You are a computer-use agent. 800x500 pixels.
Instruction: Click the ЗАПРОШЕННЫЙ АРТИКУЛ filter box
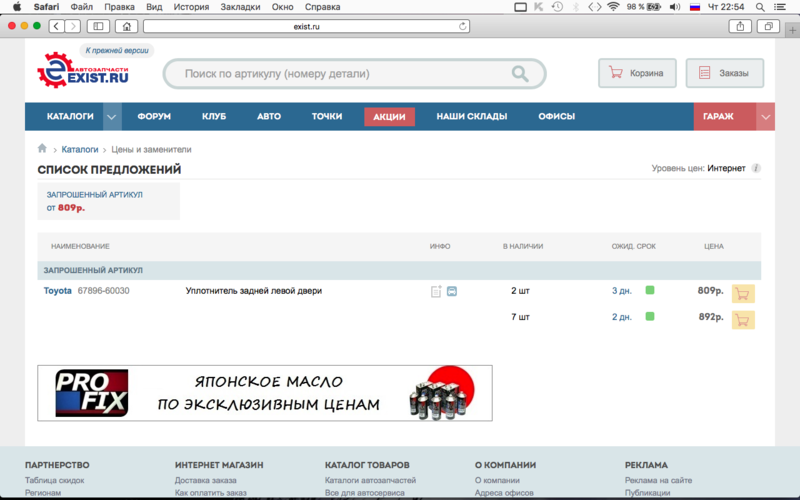[109, 202]
